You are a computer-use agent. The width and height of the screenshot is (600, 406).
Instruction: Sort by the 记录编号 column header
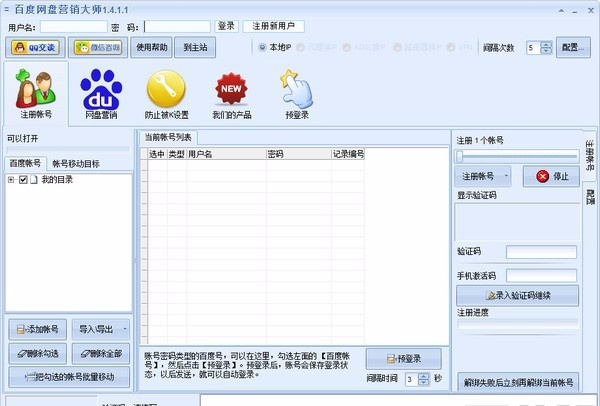pos(348,154)
